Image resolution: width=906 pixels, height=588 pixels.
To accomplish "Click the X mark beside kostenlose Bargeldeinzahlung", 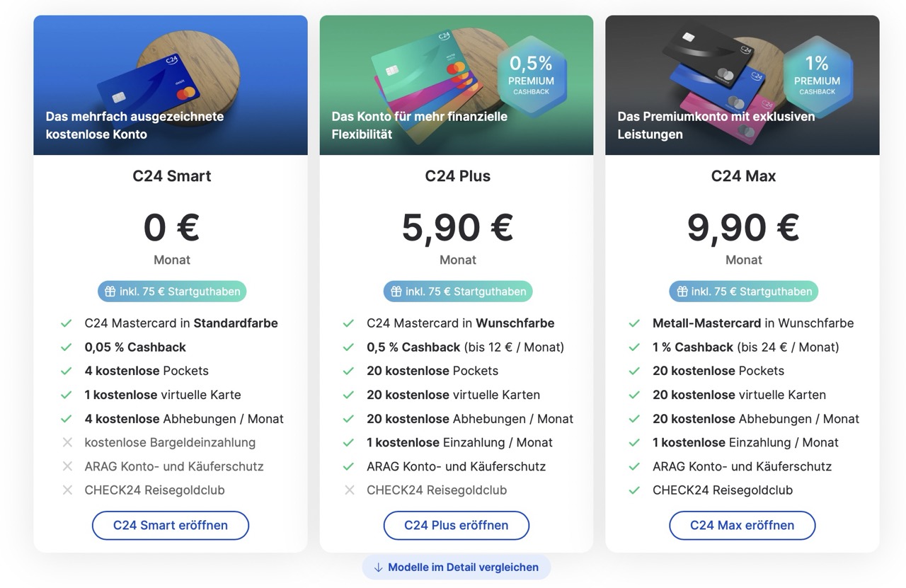I will pos(67,443).
